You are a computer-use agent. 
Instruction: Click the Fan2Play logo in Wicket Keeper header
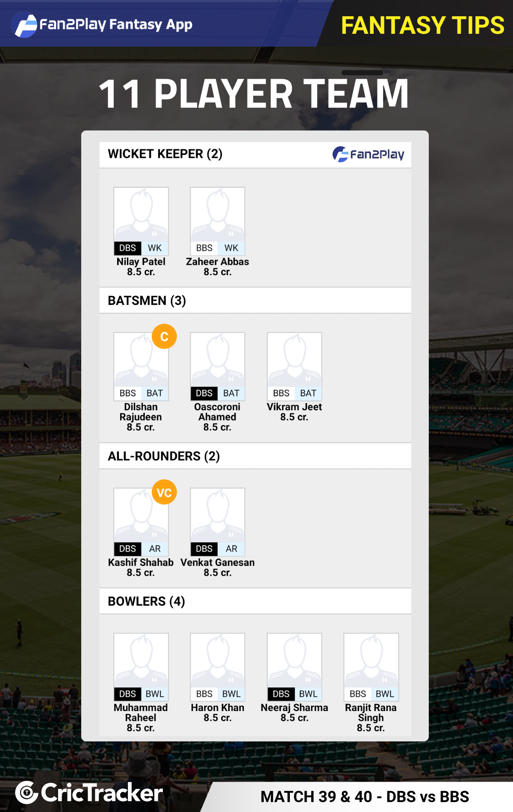click(369, 154)
